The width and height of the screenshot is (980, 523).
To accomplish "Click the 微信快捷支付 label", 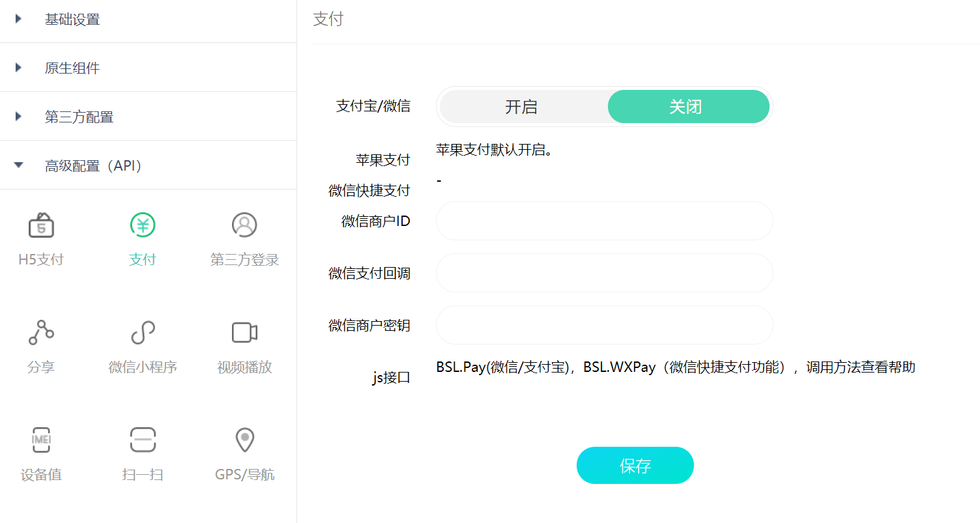I will (x=369, y=191).
